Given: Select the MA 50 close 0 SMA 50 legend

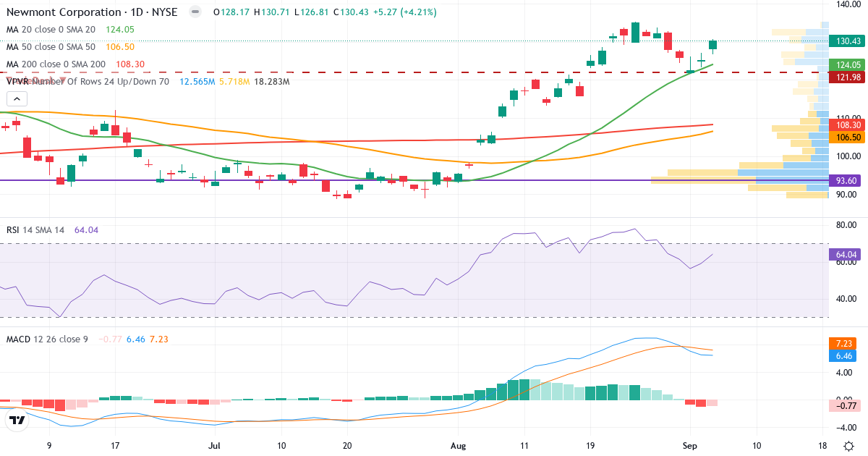Looking at the screenshot, I should point(51,46).
